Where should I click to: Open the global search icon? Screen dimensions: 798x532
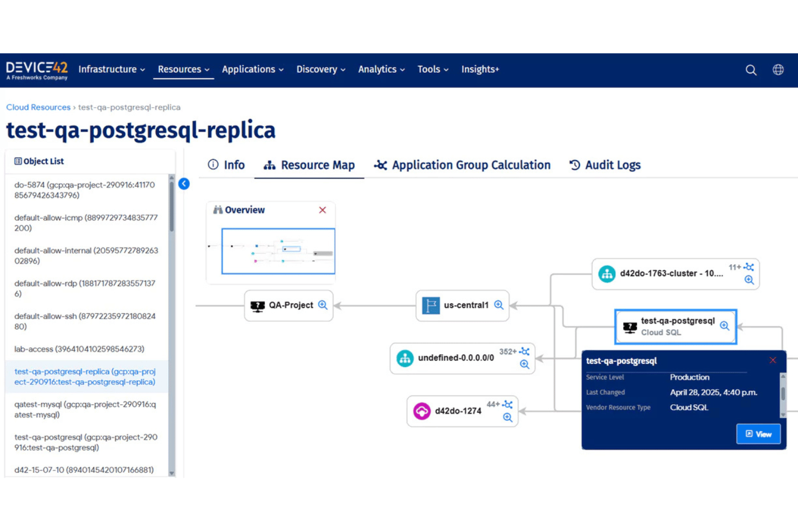pyautogui.click(x=751, y=70)
